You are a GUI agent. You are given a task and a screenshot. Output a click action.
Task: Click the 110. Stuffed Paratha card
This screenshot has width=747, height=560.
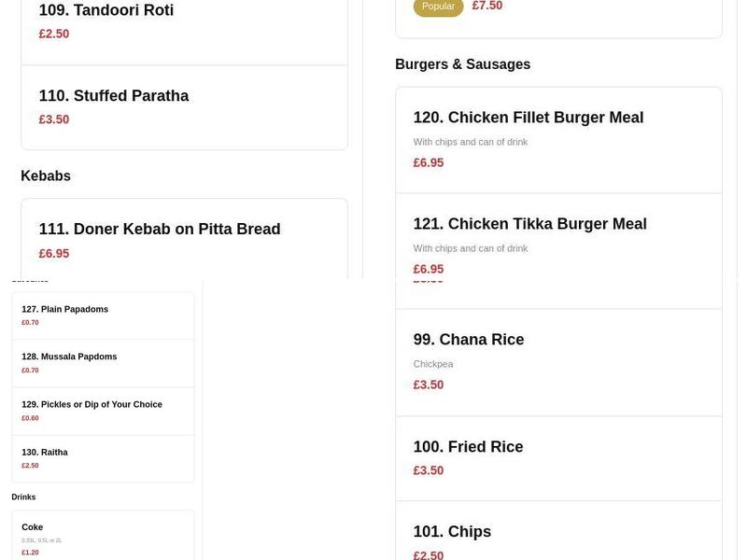coord(113,95)
